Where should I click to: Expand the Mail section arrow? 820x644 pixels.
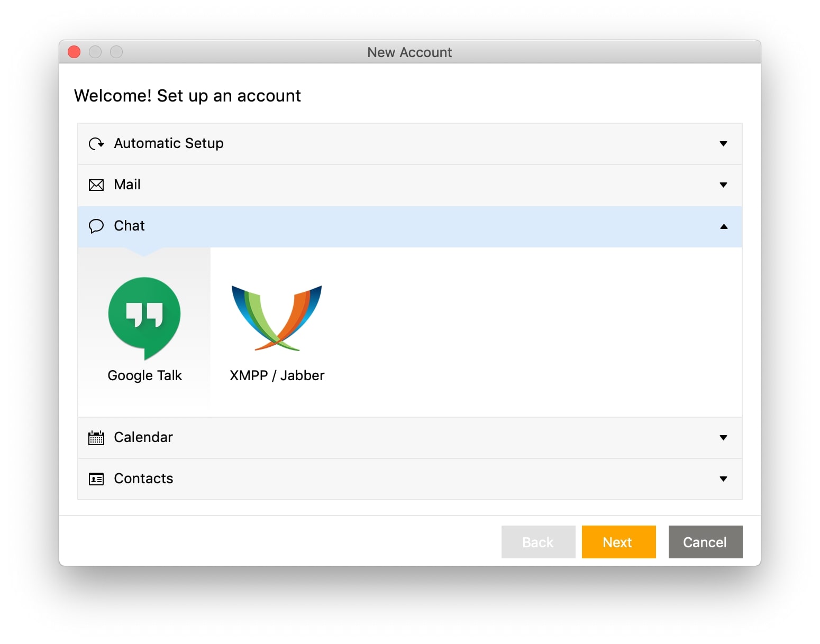723,185
